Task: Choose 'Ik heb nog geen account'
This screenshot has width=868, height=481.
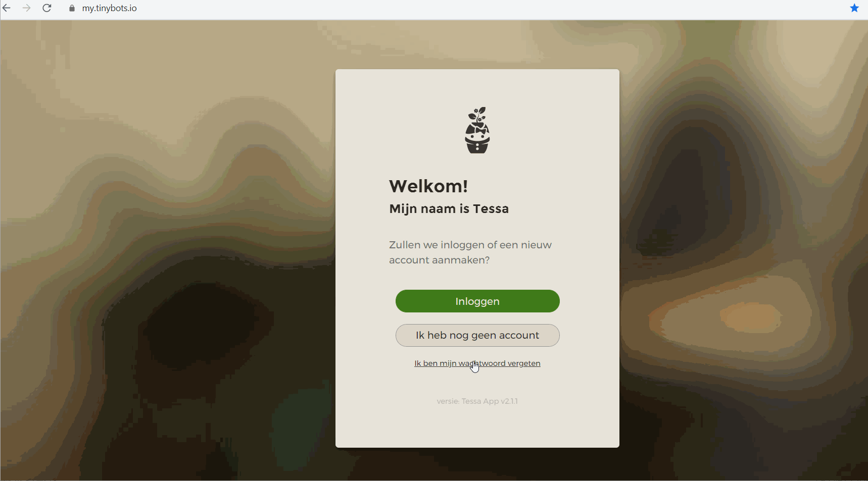Action: tap(477, 335)
